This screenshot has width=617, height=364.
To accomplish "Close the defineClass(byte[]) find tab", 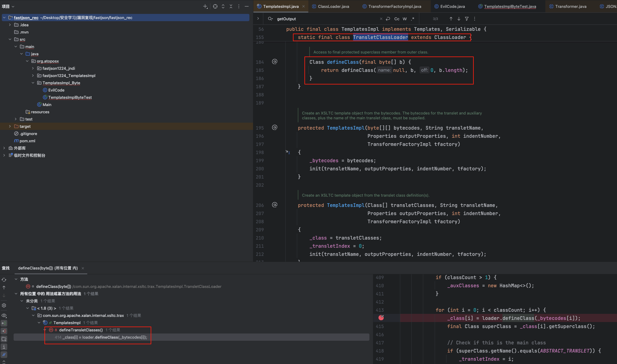I will click(x=83, y=268).
